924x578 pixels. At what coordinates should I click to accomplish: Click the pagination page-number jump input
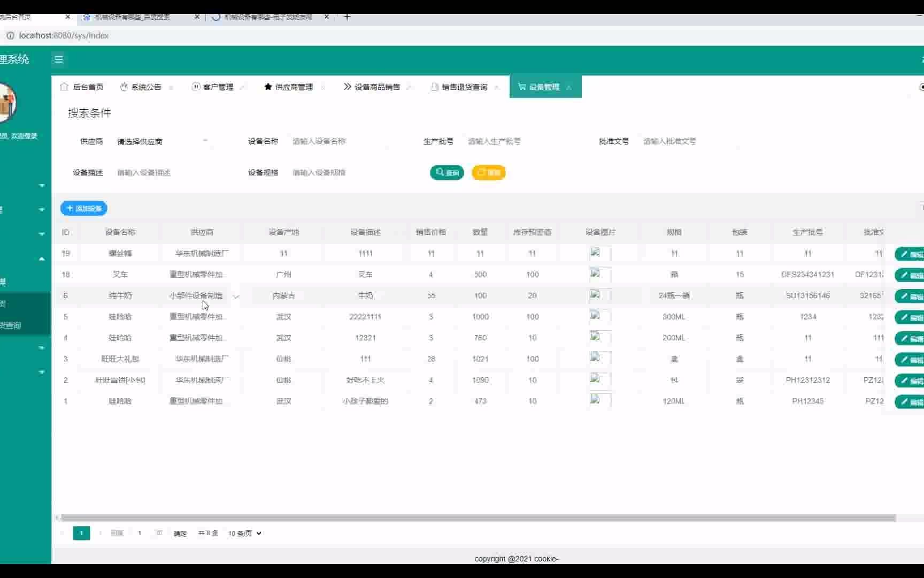point(140,534)
